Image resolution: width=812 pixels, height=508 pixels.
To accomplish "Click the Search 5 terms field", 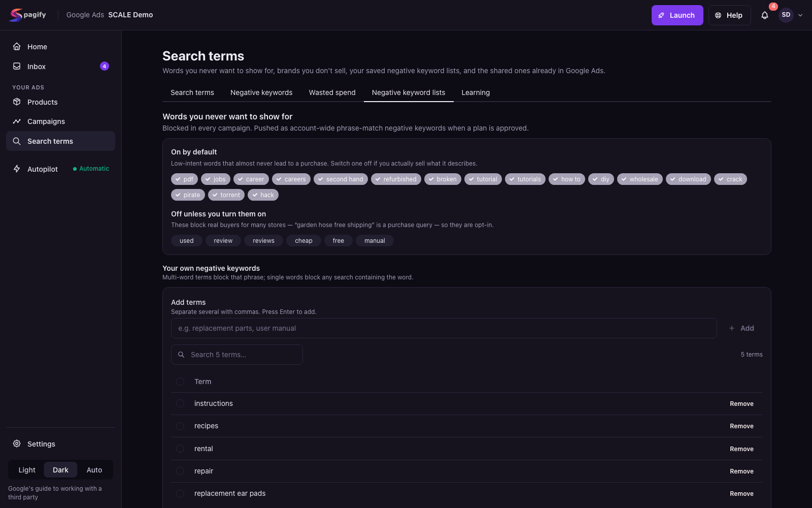I will pos(237,355).
